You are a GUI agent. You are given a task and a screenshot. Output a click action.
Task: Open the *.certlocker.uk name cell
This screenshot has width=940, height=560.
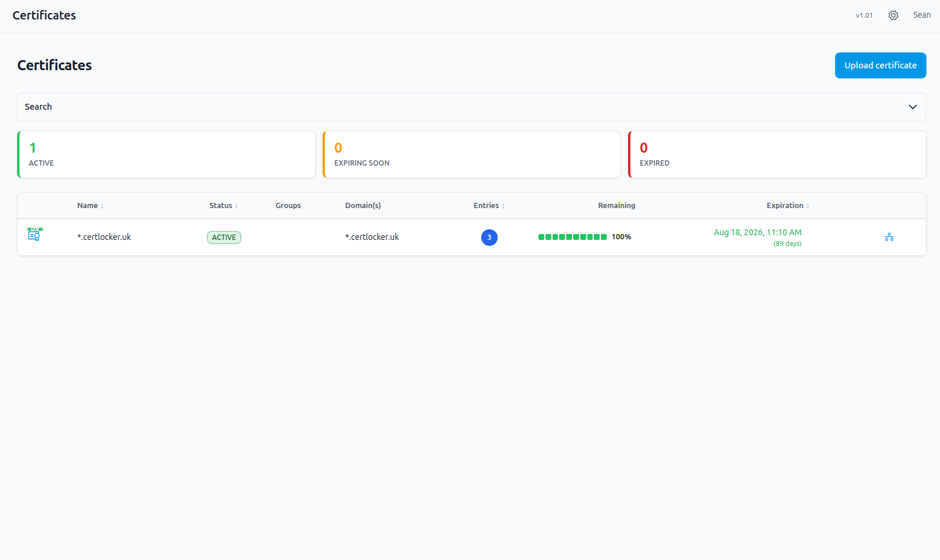click(104, 237)
